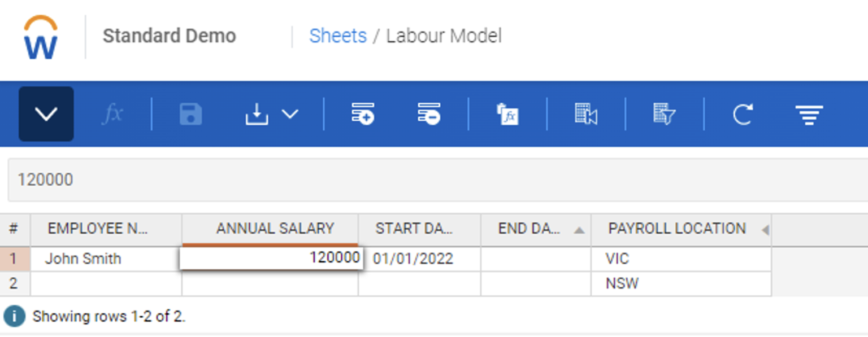868x337 pixels.
Task: Click the Add Row icon
Action: click(x=362, y=113)
